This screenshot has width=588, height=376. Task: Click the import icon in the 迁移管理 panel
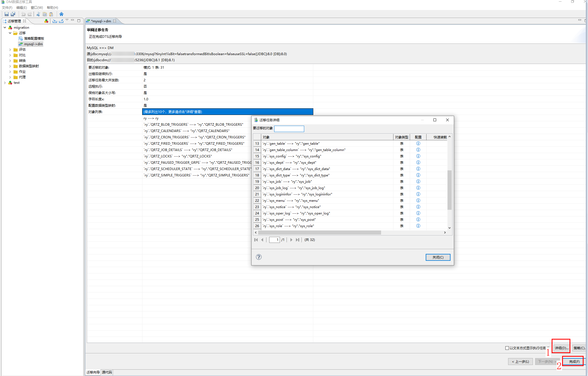click(55, 21)
